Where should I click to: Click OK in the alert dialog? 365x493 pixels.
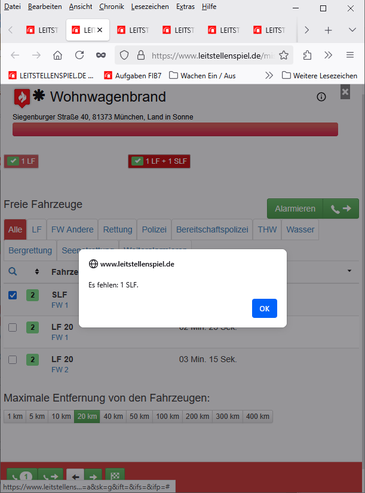(x=264, y=308)
